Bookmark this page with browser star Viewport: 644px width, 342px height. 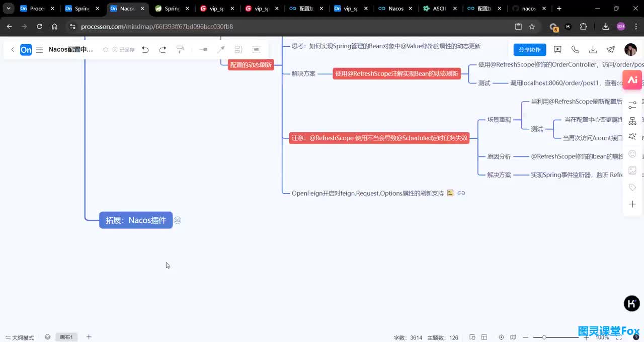532,27
